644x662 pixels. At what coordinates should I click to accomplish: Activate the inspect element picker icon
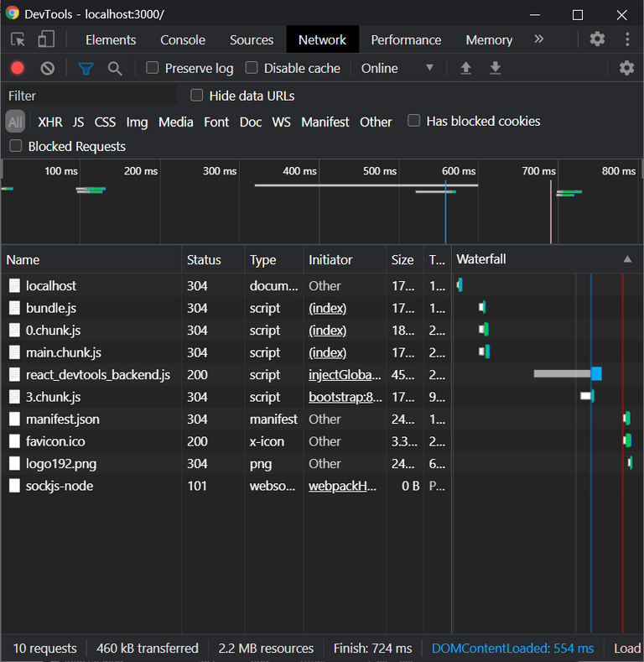pyautogui.click(x=18, y=39)
